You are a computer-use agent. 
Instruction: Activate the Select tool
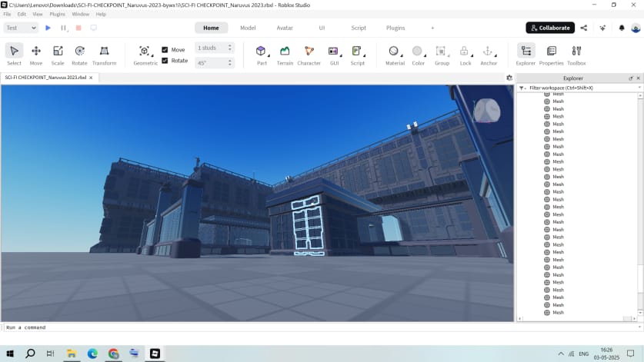point(14,55)
